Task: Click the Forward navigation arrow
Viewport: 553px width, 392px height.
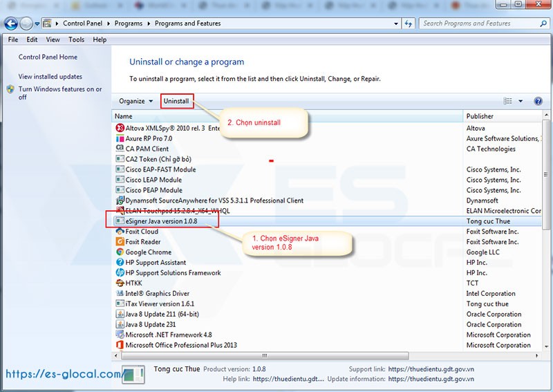Action: coord(26,24)
